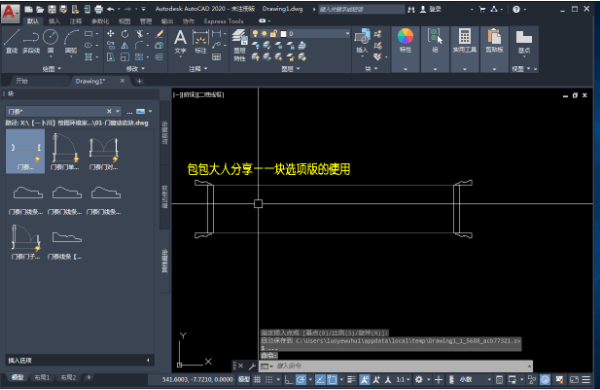
Task: Click the Insert block (插入) icon
Action: pyautogui.click(x=362, y=41)
